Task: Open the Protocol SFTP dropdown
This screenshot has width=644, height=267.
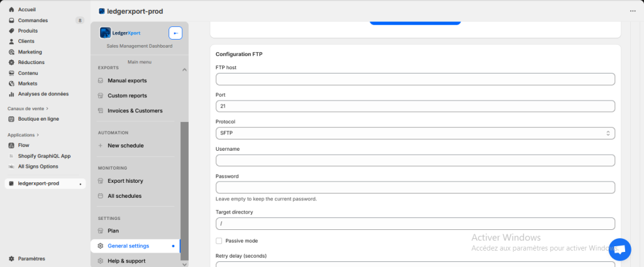Action: point(414,133)
